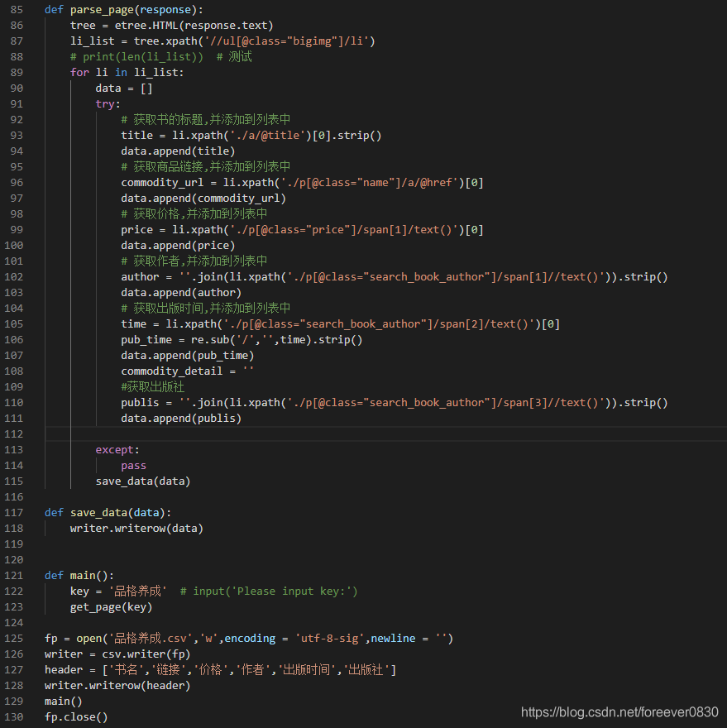
Task: Click the title xpath assignment line
Action: click(251, 136)
